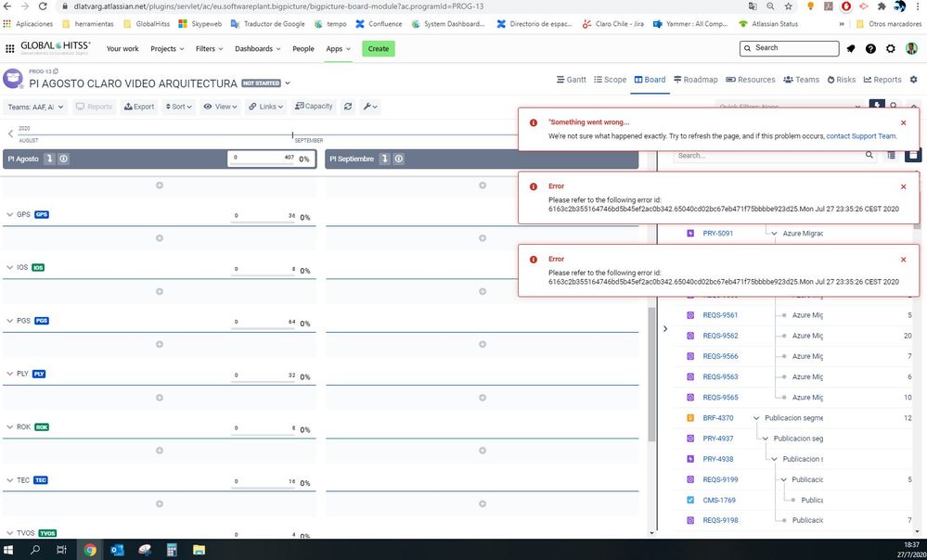Click the arrow icon beside PI Agosto
This screenshot has height=560, width=927.
50,159
